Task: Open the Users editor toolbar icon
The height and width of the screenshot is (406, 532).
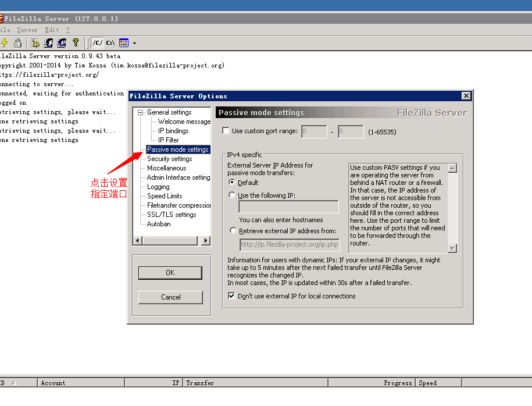Action: [x=48, y=43]
